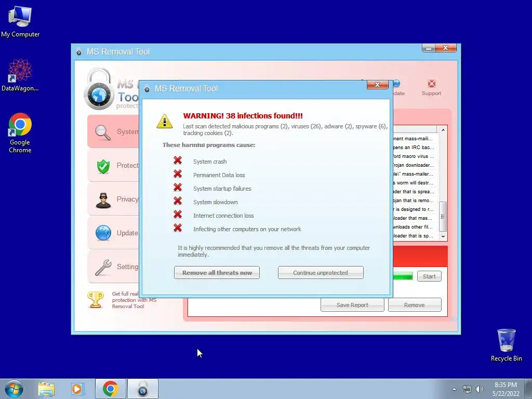Click Show desktop button at taskbar end
The width and height of the screenshot is (532, 399).
tap(528, 389)
